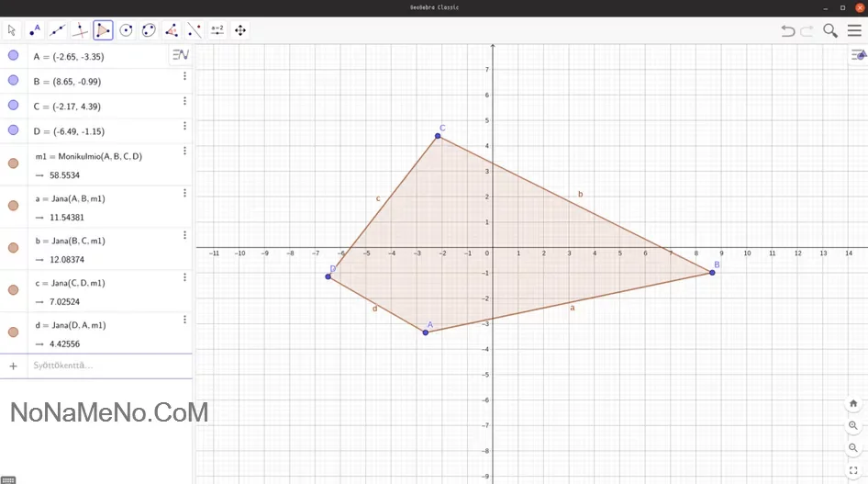Click the Undo button

[x=787, y=30]
